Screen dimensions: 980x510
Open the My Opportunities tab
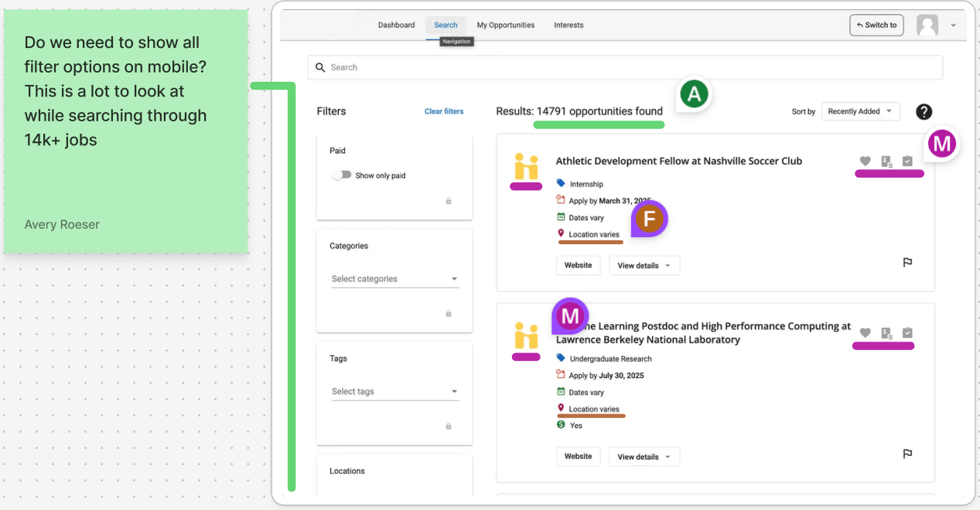click(505, 25)
